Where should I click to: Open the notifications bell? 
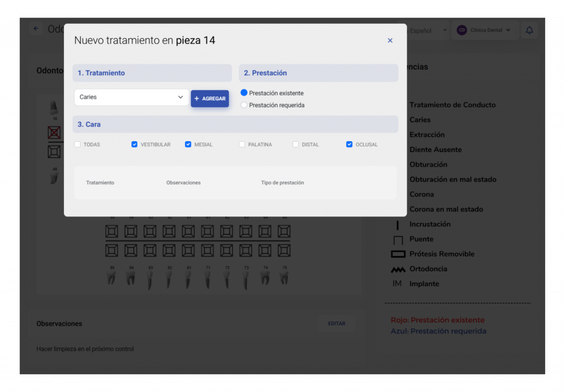(x=529, y=30)
